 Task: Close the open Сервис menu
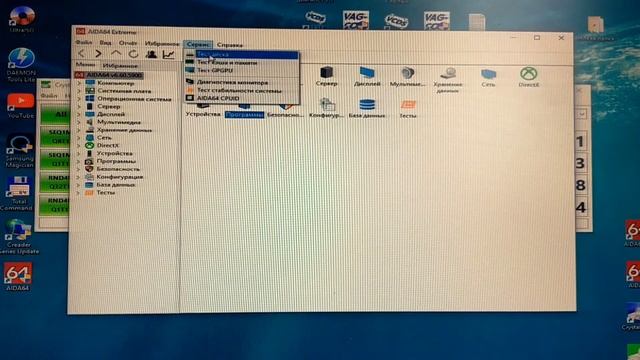pos(198,44)
